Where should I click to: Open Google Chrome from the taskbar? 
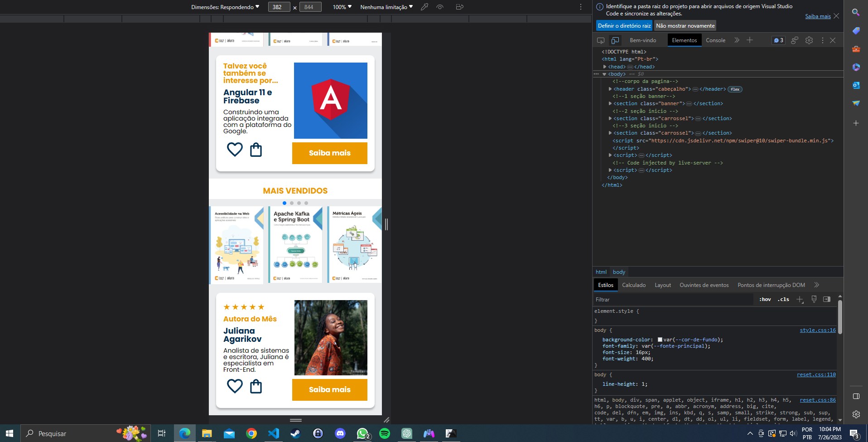point(251,433)
